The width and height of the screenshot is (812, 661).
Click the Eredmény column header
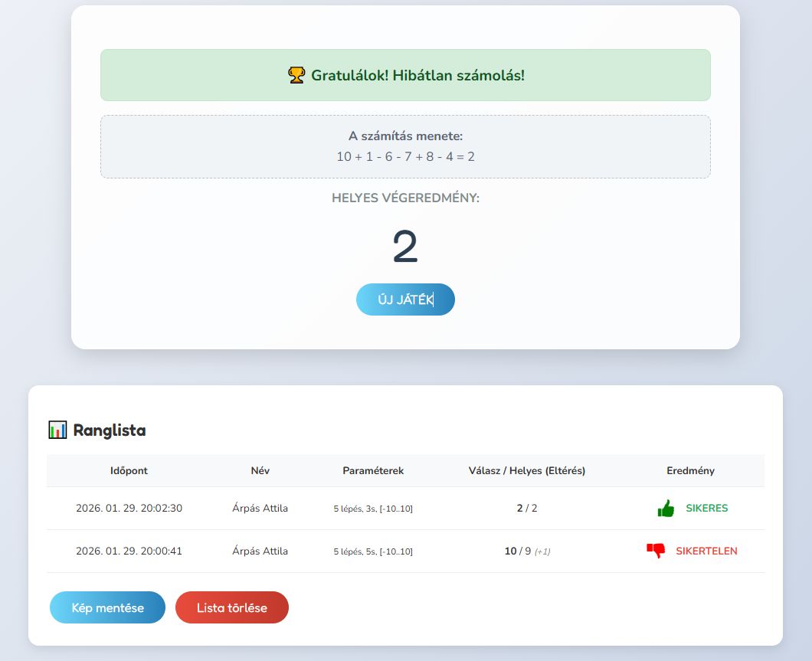click(x=690, y=470)
